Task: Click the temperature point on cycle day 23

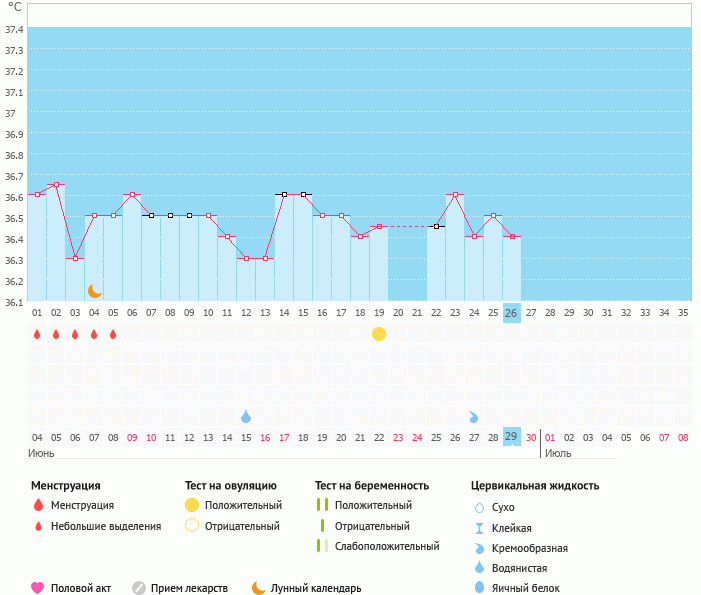Action: pyautogui.click(x=455, y=195)
